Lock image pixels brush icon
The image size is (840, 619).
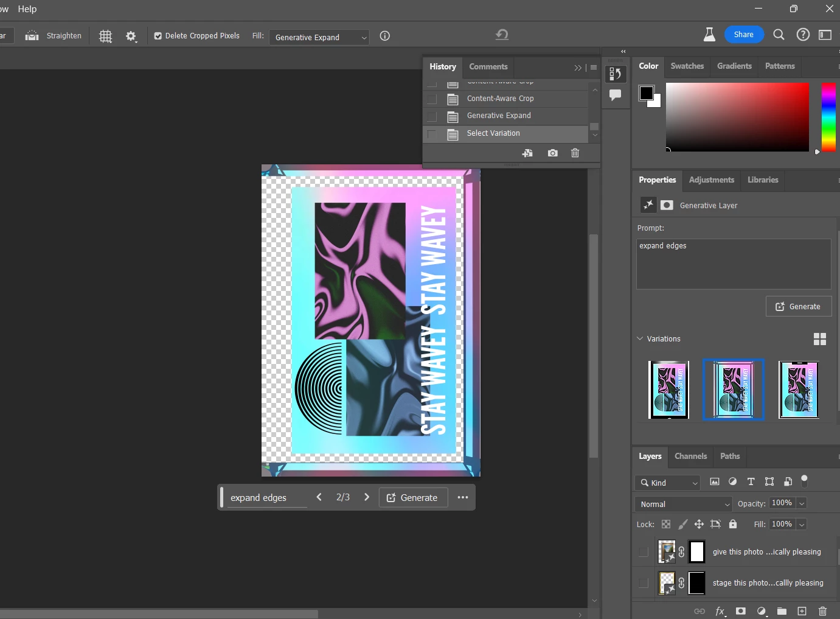pyautogui.click(x=682, y=524)
